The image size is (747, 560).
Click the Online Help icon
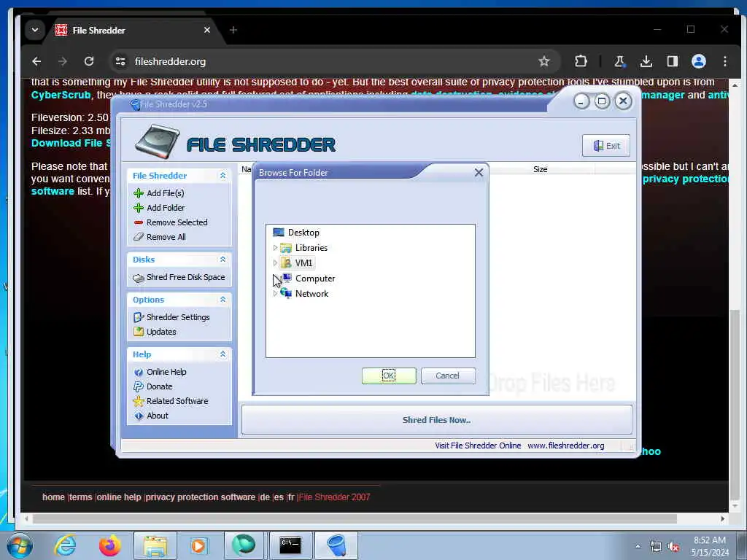click(139, 372)
